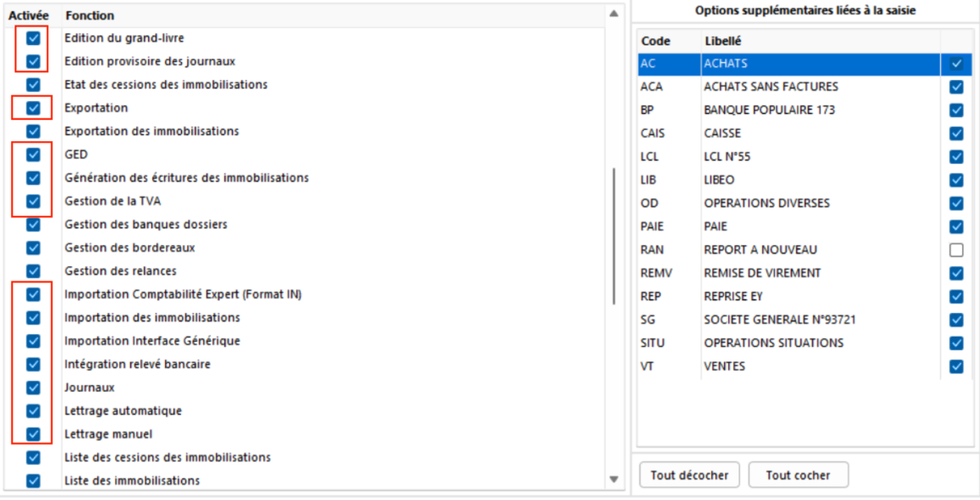Select the BANQUE POPULAIRE 173 journal row

[x=769, y=110]
